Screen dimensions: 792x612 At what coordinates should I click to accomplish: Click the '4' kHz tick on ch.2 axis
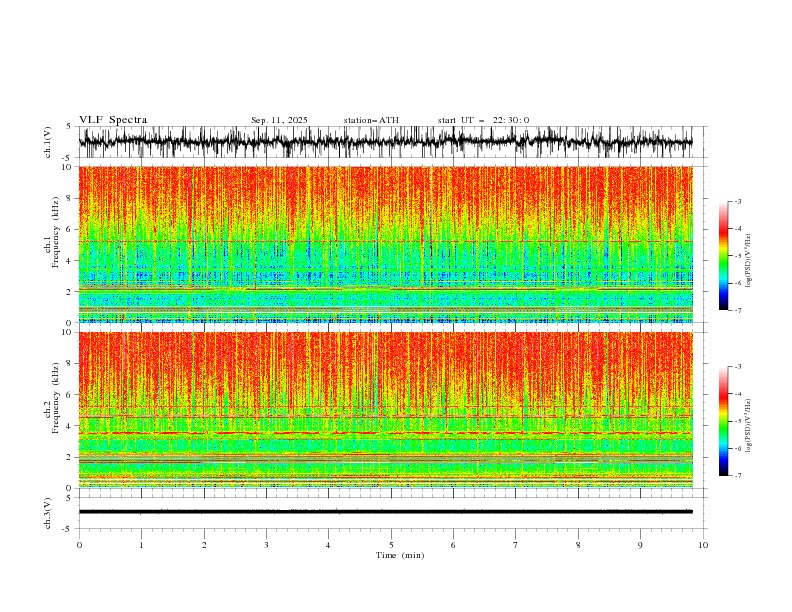point(70,426)
